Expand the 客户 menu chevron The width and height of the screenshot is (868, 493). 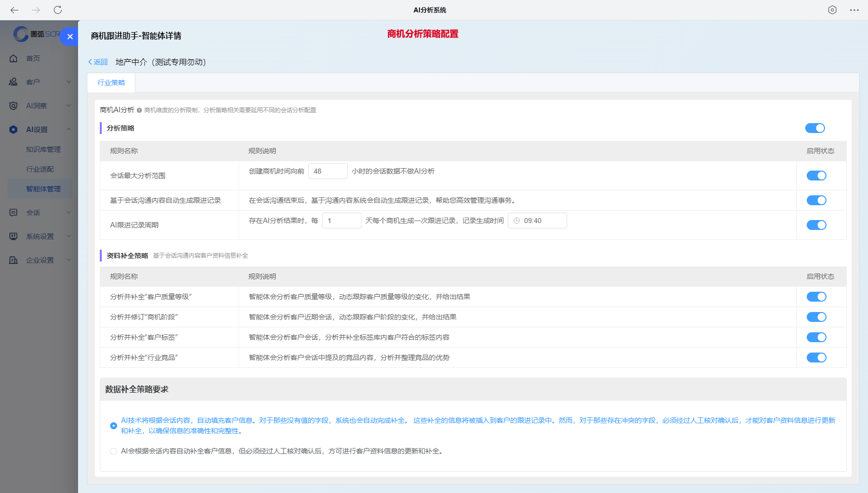coord(69,82)
